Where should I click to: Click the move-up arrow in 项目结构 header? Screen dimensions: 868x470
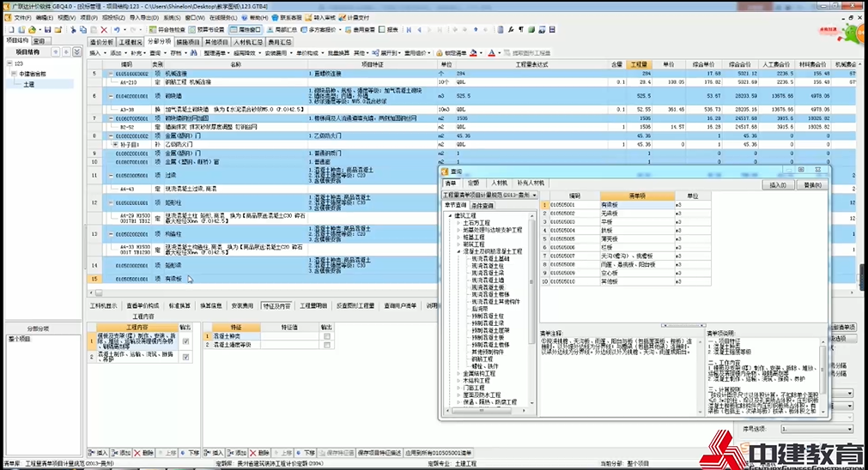(x=55, y=52)
